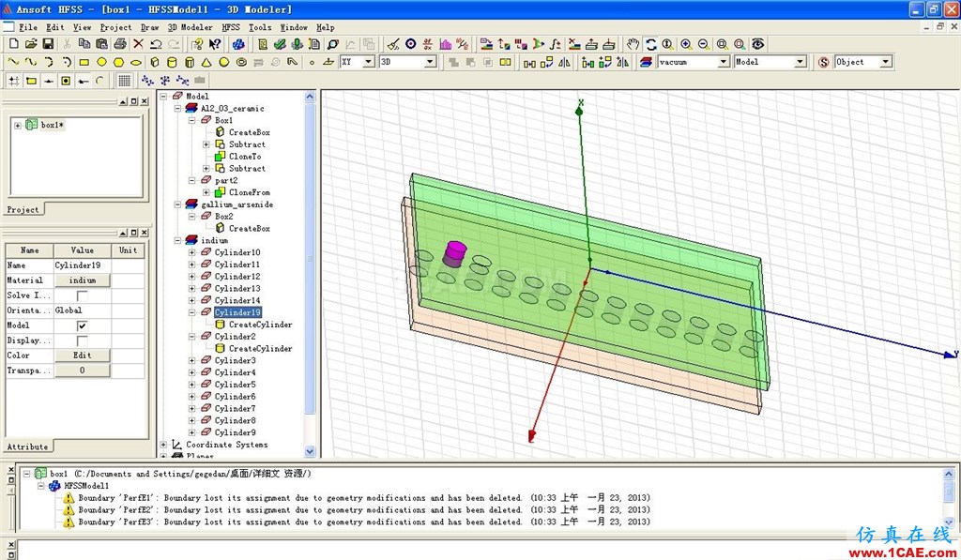The width and height of the screenshot is (961, 560).
Task: Select the Draw circle tool
Action: point(101,62)
